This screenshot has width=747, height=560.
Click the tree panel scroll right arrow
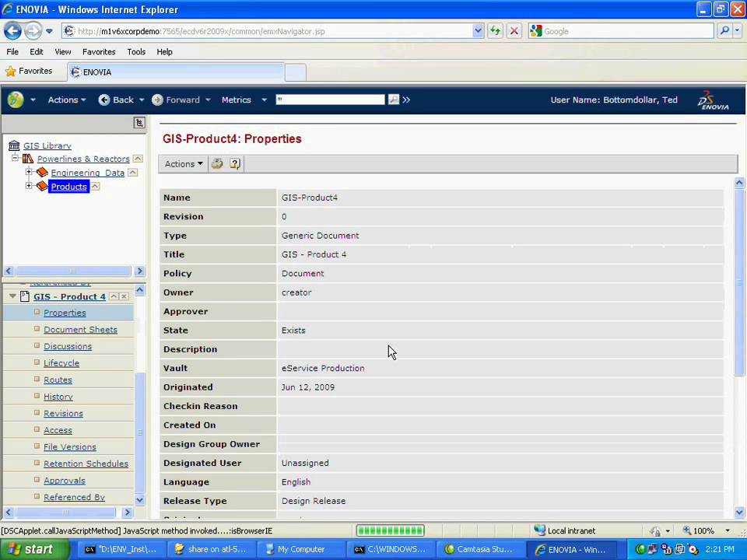pyautogui.click(x=139, y=271)
